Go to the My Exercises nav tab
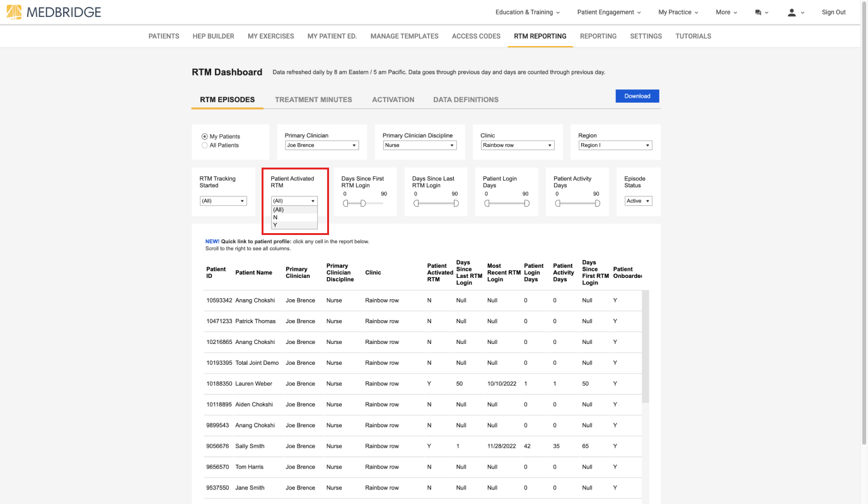Screen dimensions: 868x504 point(271,37)
